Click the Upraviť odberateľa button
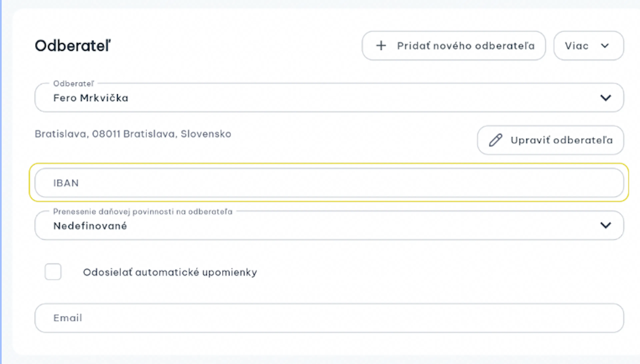The image size is (640, 364). pyautogui.click(x=550, y=140)
